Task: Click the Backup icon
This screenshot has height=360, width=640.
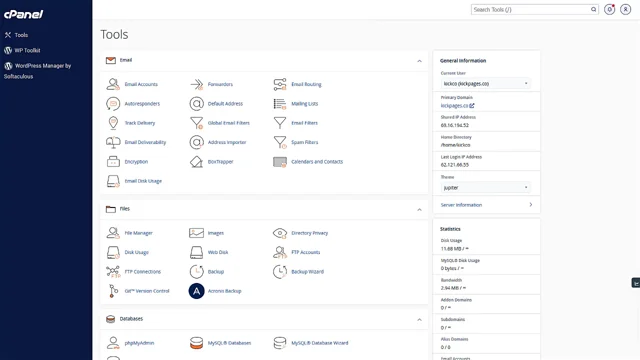Action: [x=196, y=271]
